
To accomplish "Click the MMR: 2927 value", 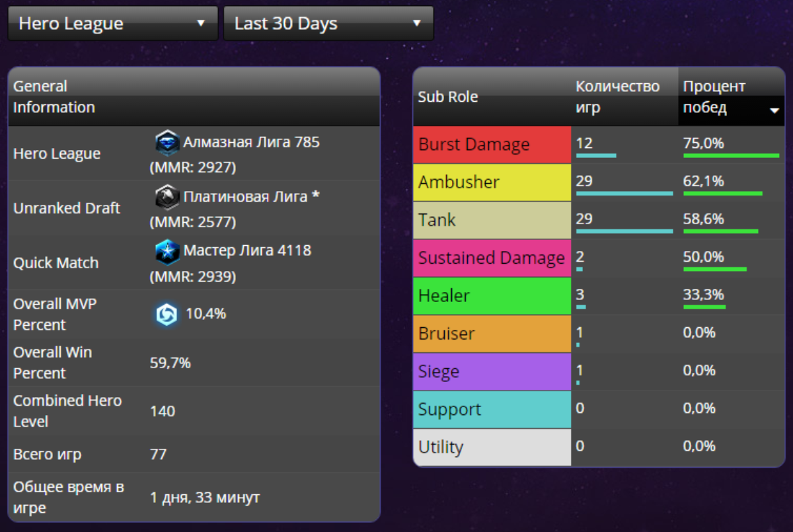I will (x=193, y=168).
